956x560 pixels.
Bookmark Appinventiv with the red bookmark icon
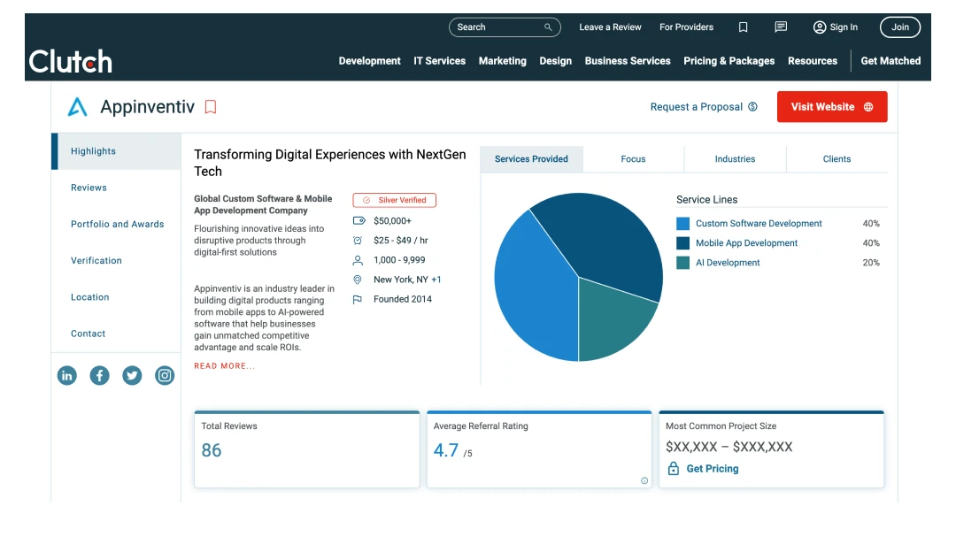[x=211, y=107]
